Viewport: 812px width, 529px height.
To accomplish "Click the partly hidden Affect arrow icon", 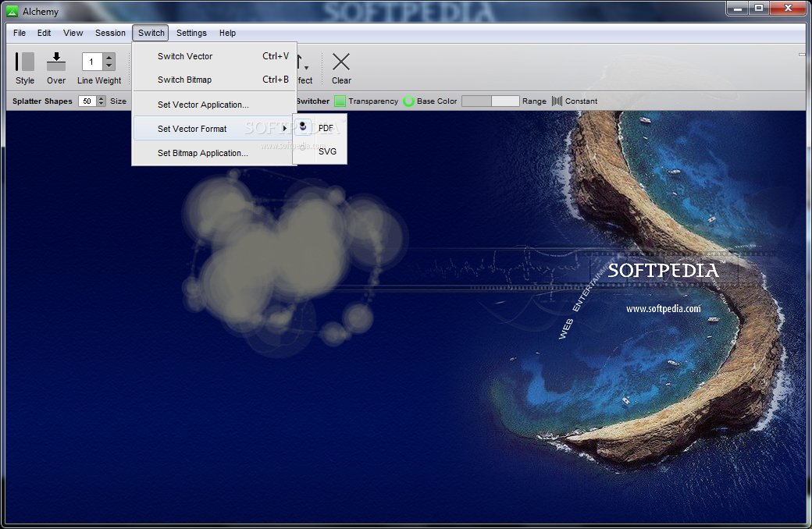I will tap(302, 62).
